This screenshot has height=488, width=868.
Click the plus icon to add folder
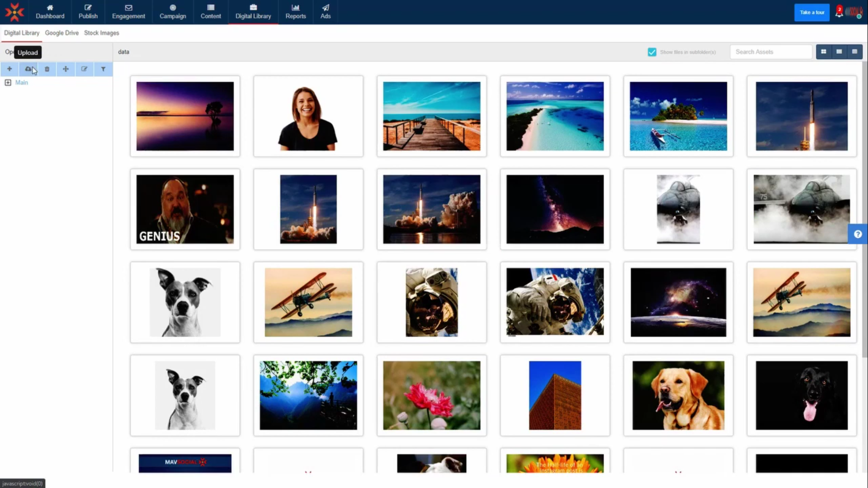(9, 69)
